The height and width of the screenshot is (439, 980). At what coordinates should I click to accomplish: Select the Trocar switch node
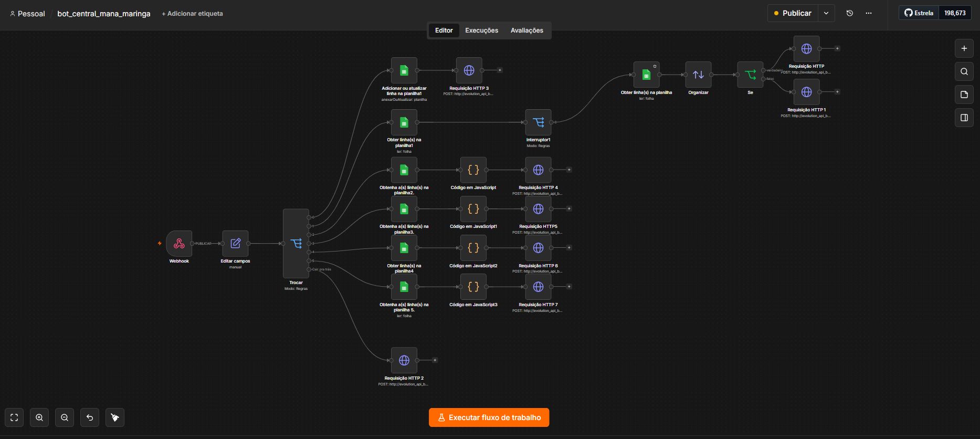[x=296, y=244]
